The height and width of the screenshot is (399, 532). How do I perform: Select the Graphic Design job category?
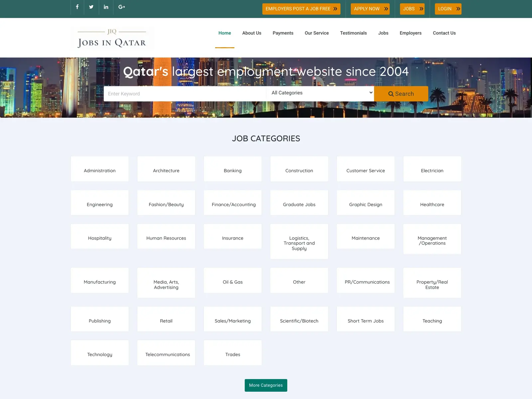(366, 203)
